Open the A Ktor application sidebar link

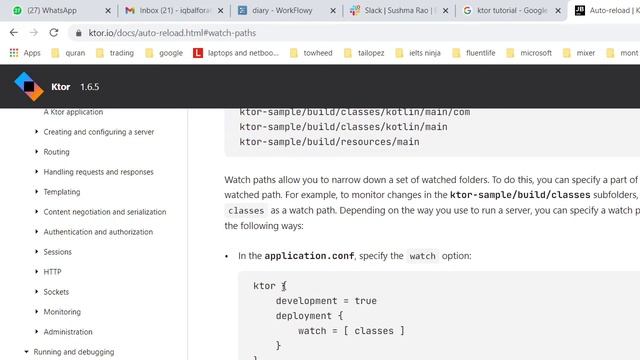tap(73, 112)
